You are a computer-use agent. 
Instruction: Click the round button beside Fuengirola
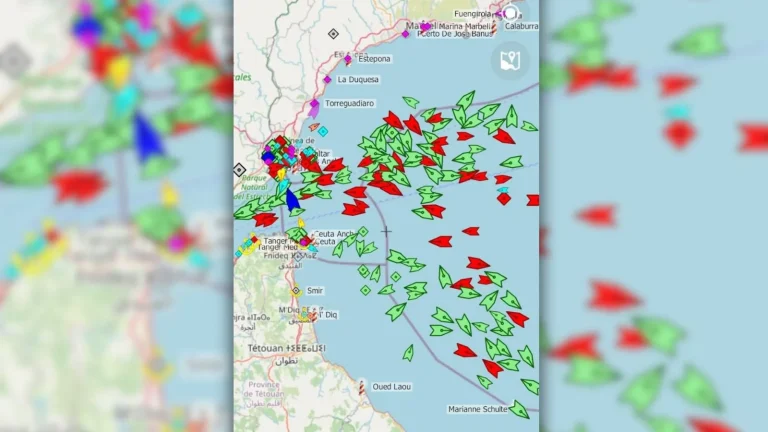pyautogui.click(x=511, y=13)
